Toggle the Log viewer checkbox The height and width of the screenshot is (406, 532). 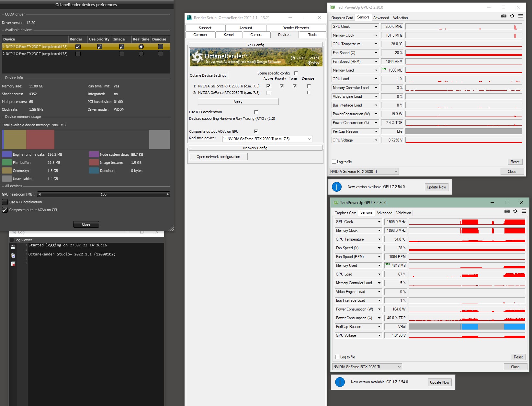pos(12,240)
